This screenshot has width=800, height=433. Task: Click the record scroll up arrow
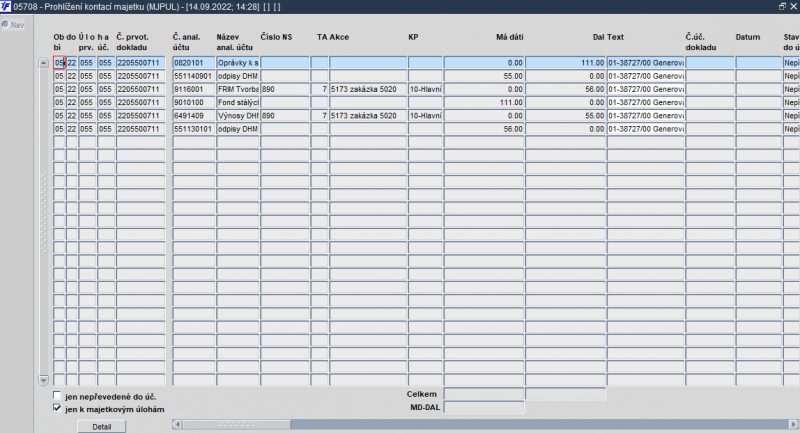point(43,63)
